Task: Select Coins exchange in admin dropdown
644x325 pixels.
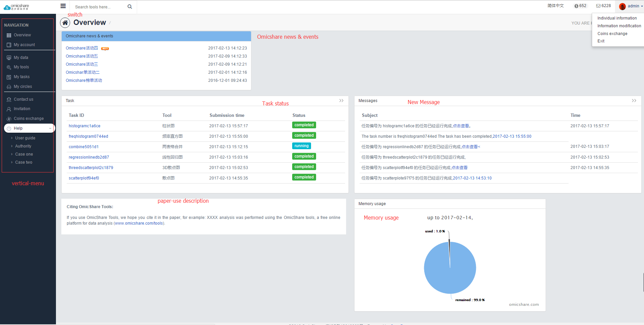Action: [612, 34]
